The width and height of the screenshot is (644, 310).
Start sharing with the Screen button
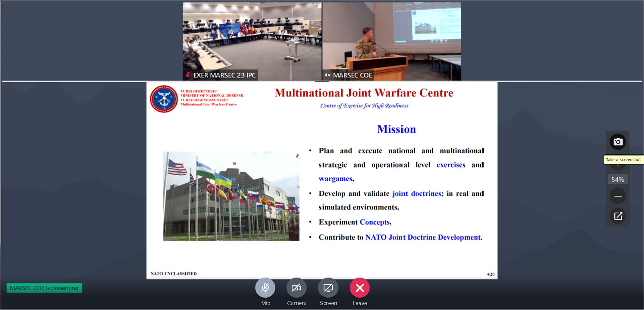pyautogui.click(x=328, y=288)
